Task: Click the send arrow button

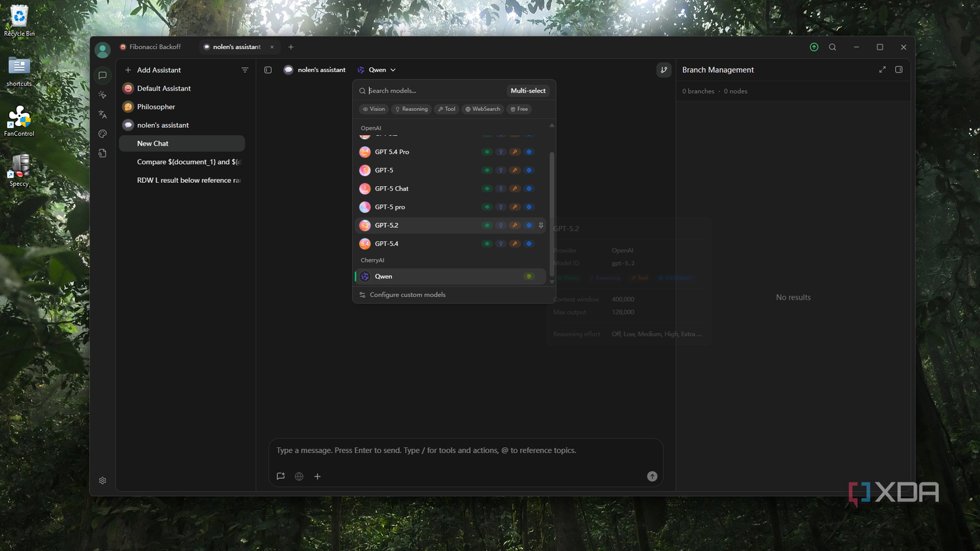Action: (x=652, y=477)
